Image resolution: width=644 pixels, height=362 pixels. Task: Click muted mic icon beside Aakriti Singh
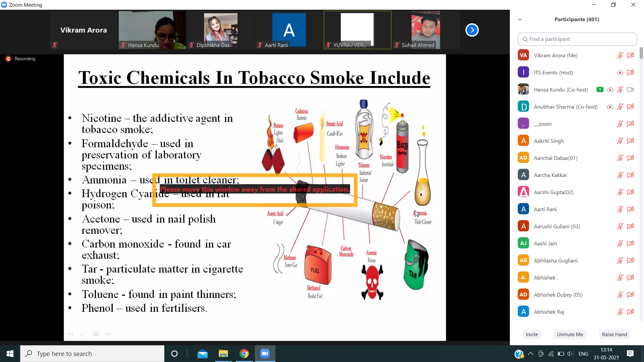pos(620,141)
